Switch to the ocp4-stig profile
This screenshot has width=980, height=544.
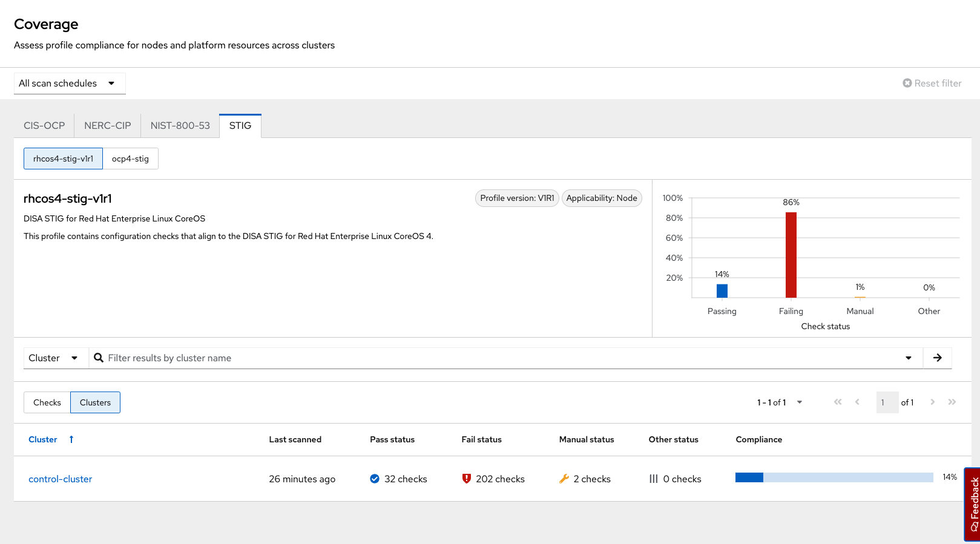click(x=130, y=159)
